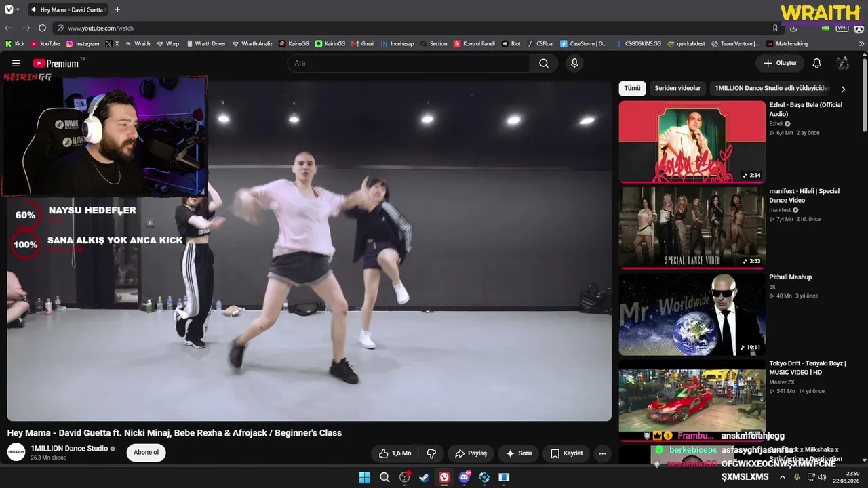
Task: Open Windows taskbar search
Action: [384, 477]
